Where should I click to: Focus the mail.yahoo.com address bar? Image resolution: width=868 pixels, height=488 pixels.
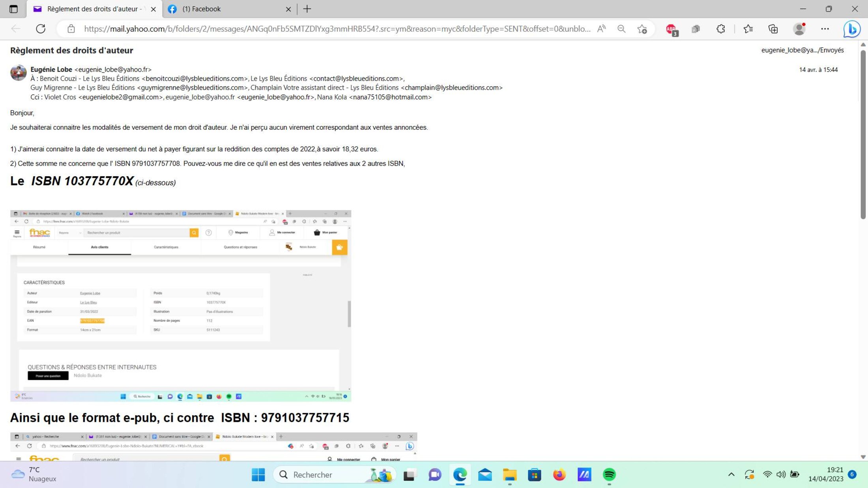[x=337, y=29]
